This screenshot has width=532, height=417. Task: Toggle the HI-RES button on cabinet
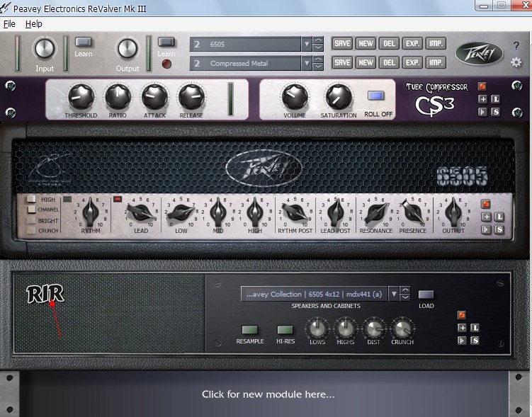[285, 330]
